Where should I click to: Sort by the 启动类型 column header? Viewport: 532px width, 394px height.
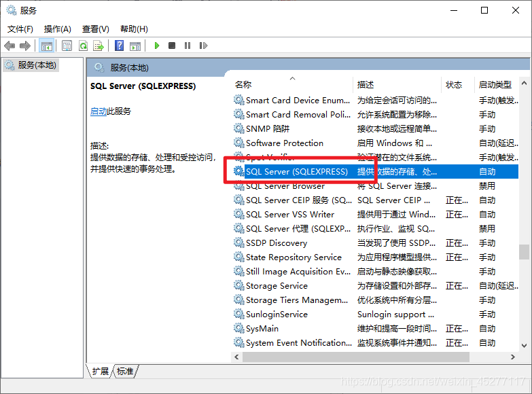(x=497, y=84)
